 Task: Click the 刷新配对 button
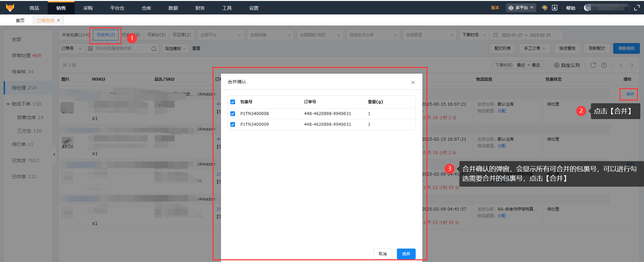[x=597, y=48]
